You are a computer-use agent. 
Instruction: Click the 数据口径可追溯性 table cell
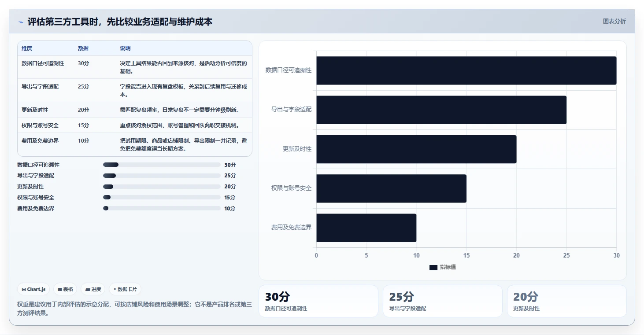point(43,63)
